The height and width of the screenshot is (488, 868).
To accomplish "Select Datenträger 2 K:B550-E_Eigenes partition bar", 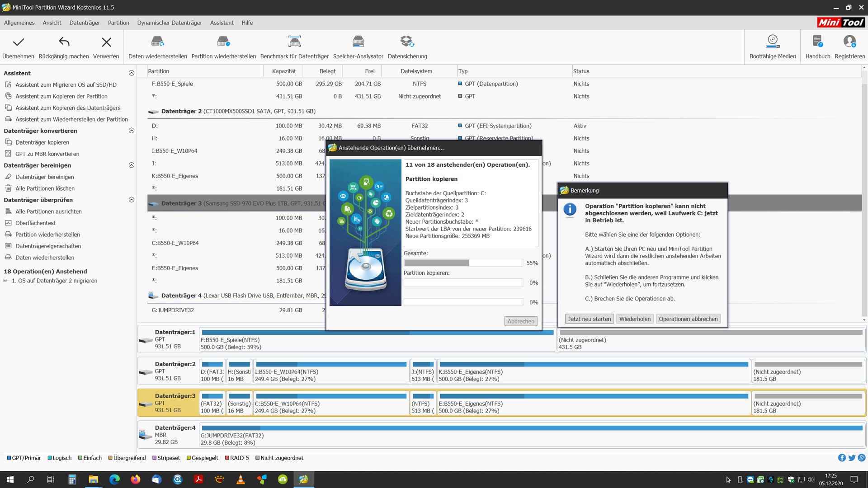I will 593,371.
